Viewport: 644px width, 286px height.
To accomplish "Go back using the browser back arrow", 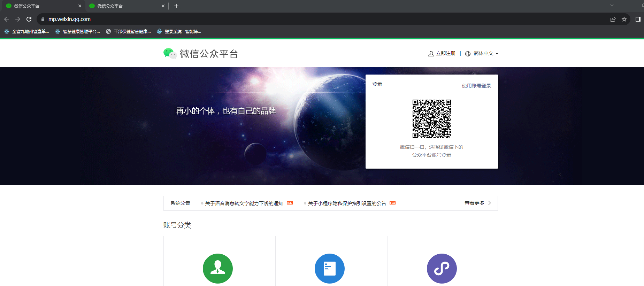I will tap(7, 19).
